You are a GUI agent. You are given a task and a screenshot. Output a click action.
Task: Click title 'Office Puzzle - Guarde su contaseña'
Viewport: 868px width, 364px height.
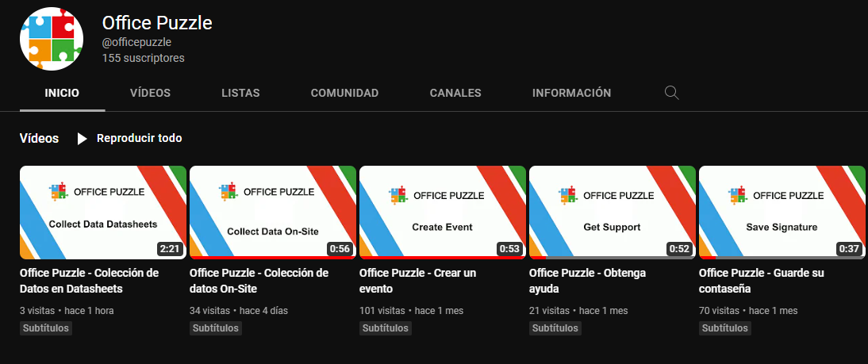[762, 281]
